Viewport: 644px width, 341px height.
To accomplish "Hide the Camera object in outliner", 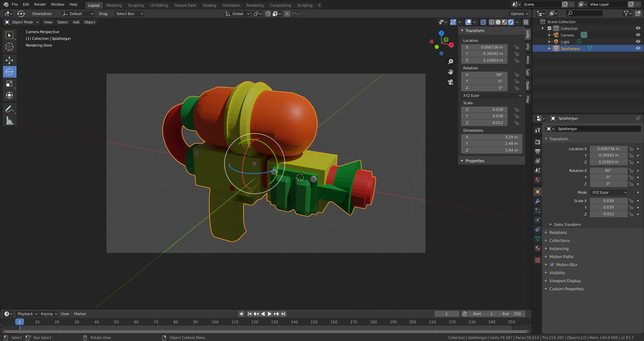I will (638, 35).
